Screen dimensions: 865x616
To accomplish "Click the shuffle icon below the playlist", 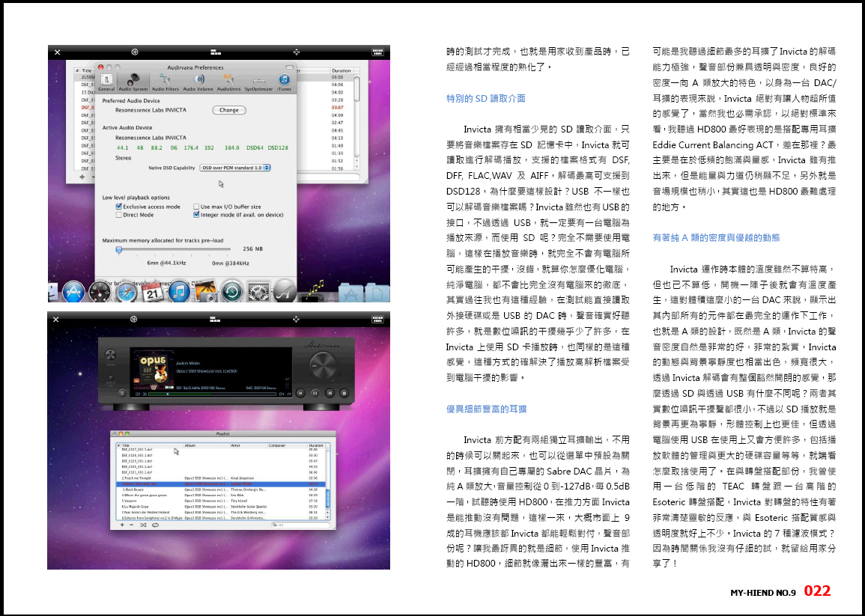I will click(142, 525).
